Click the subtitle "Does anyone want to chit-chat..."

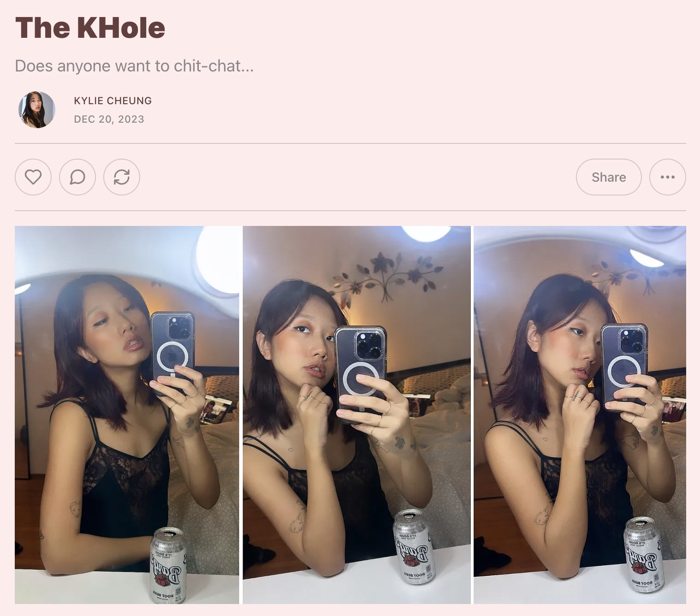tap(134, 66)
